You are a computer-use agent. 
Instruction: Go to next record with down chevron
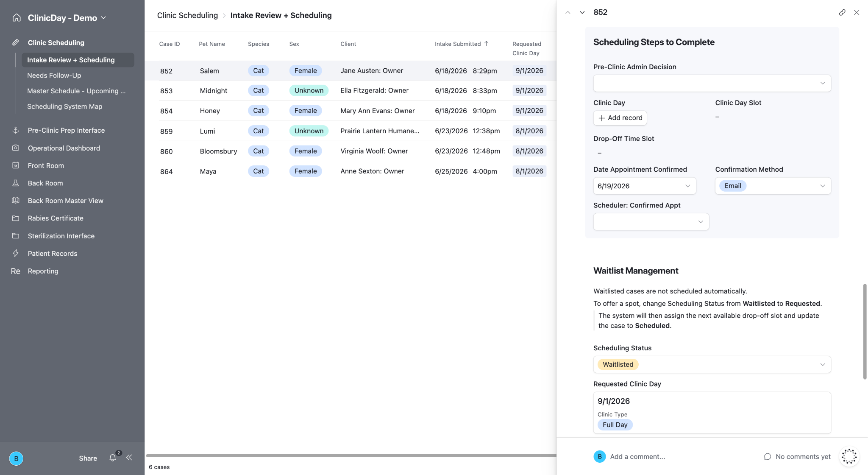coord(582,12)
